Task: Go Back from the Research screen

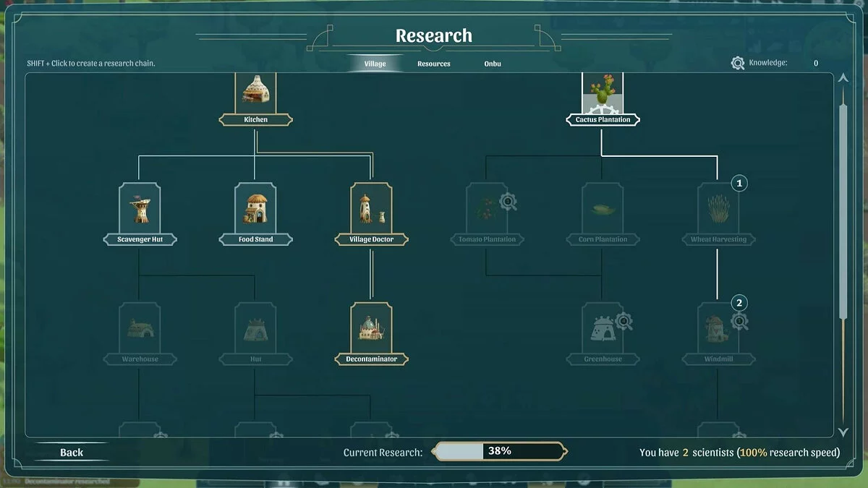Action: (72, 452)
